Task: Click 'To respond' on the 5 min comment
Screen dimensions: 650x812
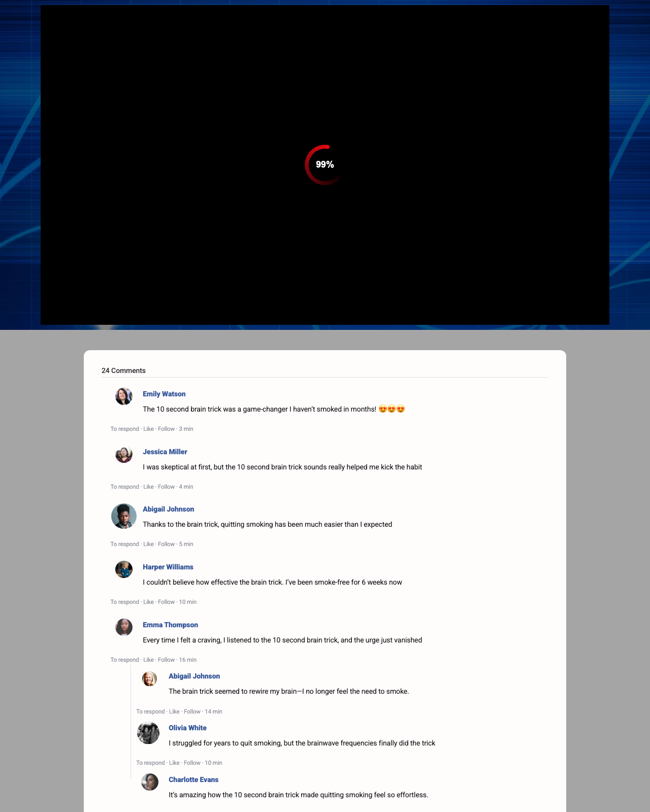Action: point(125,544)
